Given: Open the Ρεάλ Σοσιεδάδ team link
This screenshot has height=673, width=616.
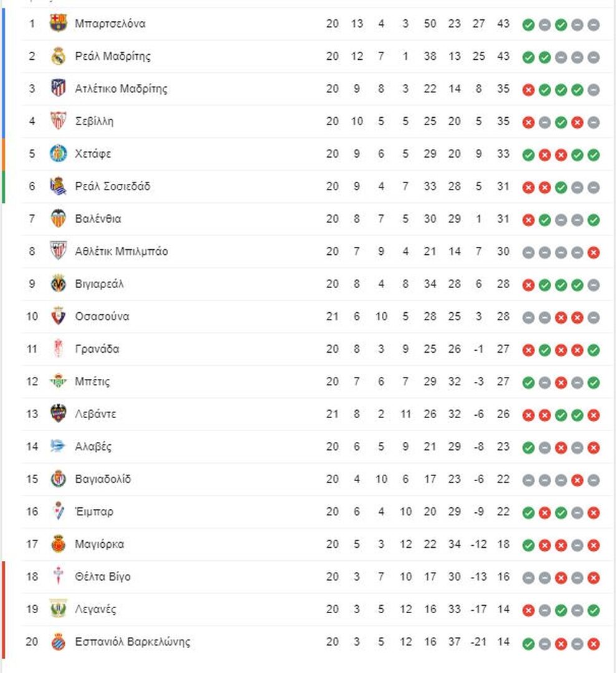Looking at the screenshot, I should 113,186.
